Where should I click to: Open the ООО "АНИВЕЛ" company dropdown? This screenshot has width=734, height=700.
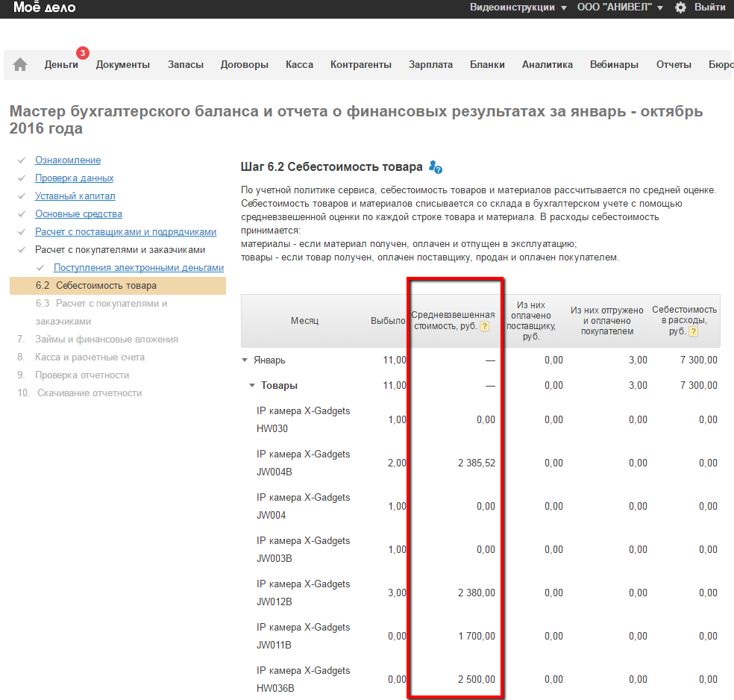coord(619,7)
